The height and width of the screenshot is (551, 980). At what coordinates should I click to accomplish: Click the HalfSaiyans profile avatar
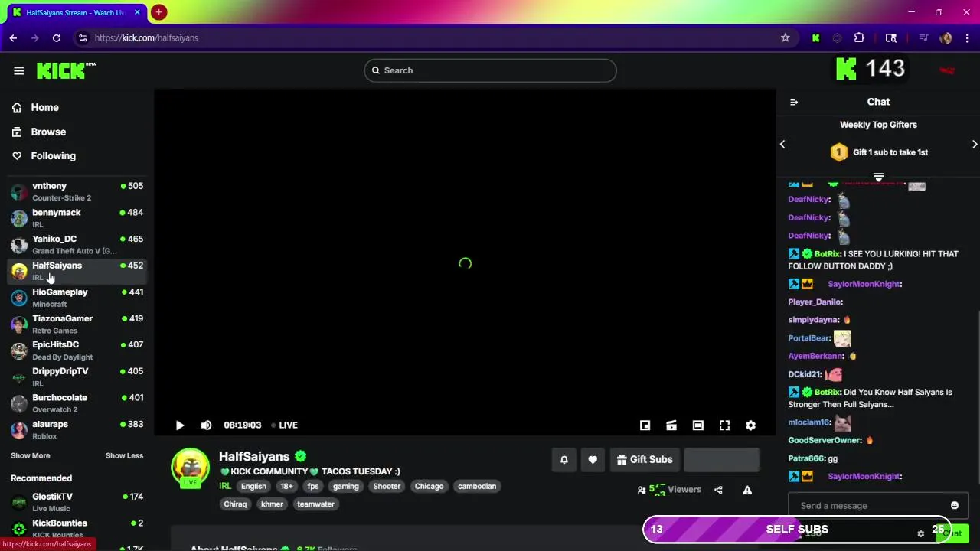pos(190,468)
